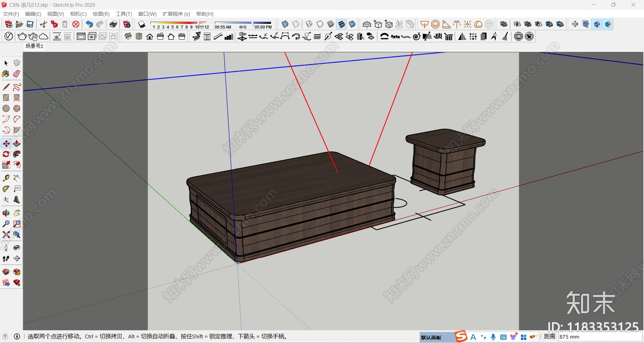The width and height of the screenshot is (644, 343).
Task: Switch to scene tab 场景号2
Action: click(x=35, y=46)
